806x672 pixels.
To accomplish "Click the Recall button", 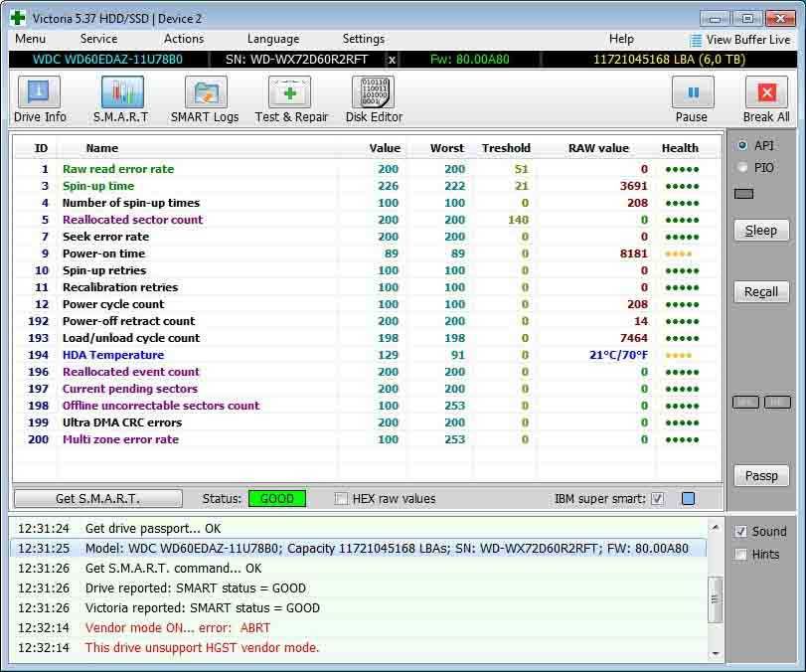I will point(761,292).
